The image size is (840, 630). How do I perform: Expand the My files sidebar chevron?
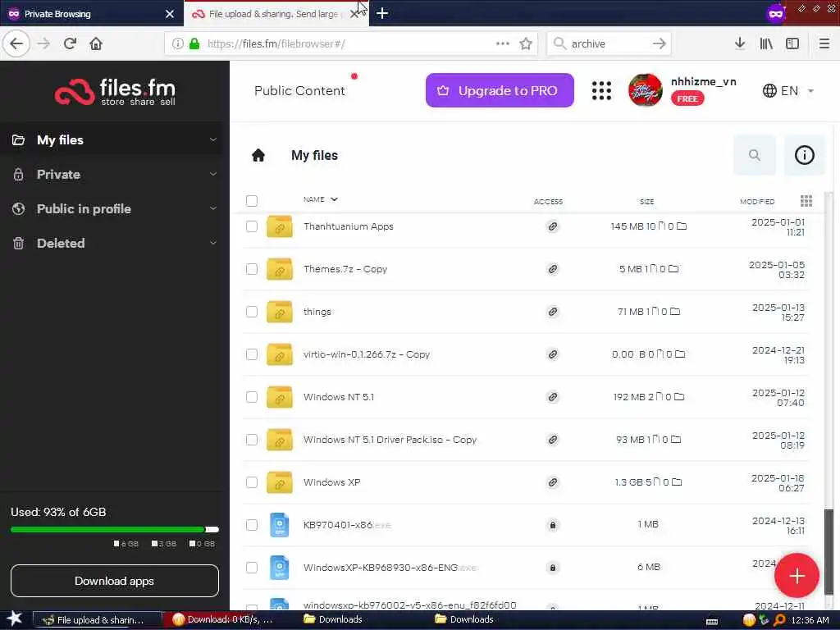213,139
